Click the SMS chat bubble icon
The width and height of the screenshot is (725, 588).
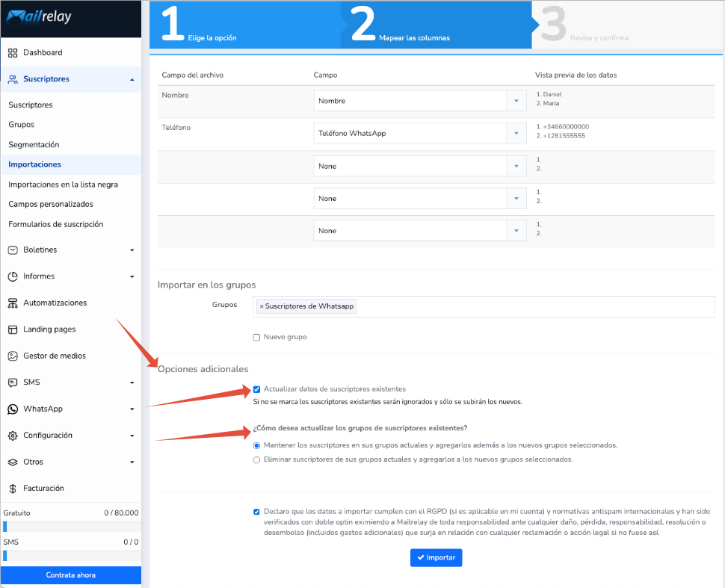13,383
